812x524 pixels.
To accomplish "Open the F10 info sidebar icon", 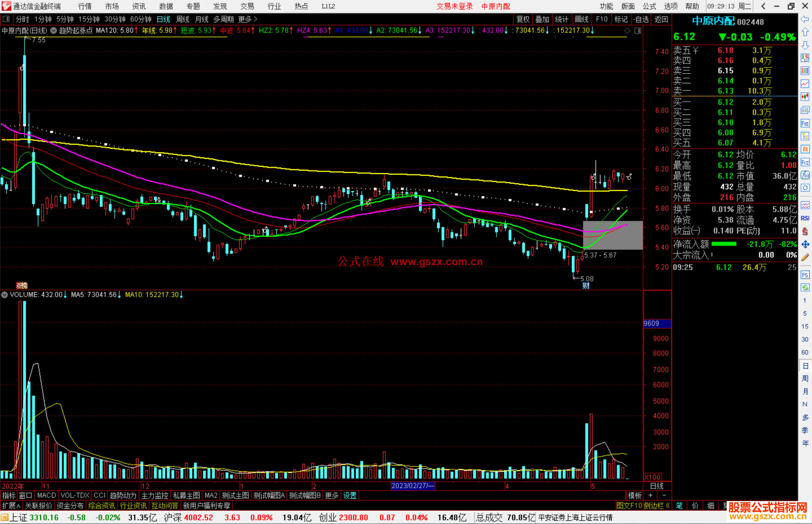I will point(805,123).
